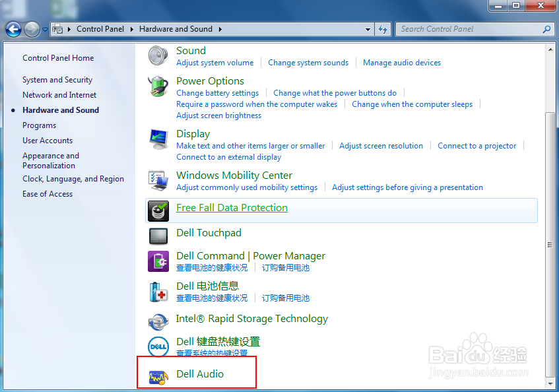
Task: Open the Dell Audio link
Action: pos(200,374)
